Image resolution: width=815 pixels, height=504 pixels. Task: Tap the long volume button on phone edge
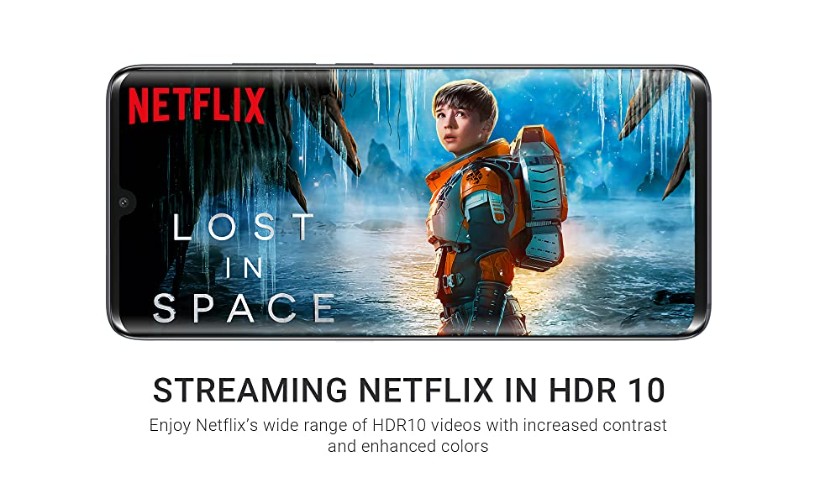point(274,64)
